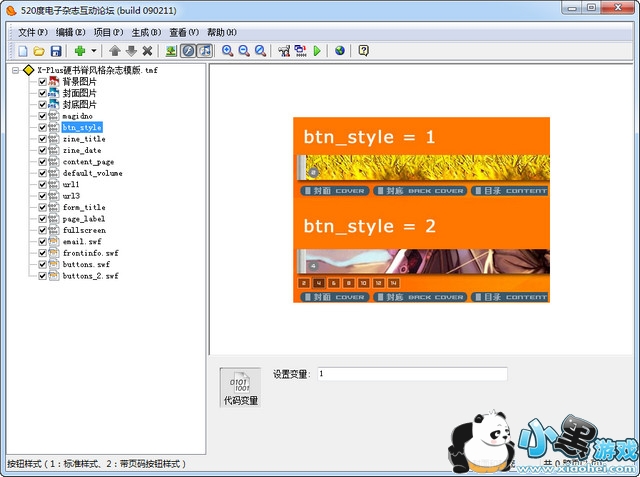
Task: Click the open folder toolbar icon
Action: point(39,50)
